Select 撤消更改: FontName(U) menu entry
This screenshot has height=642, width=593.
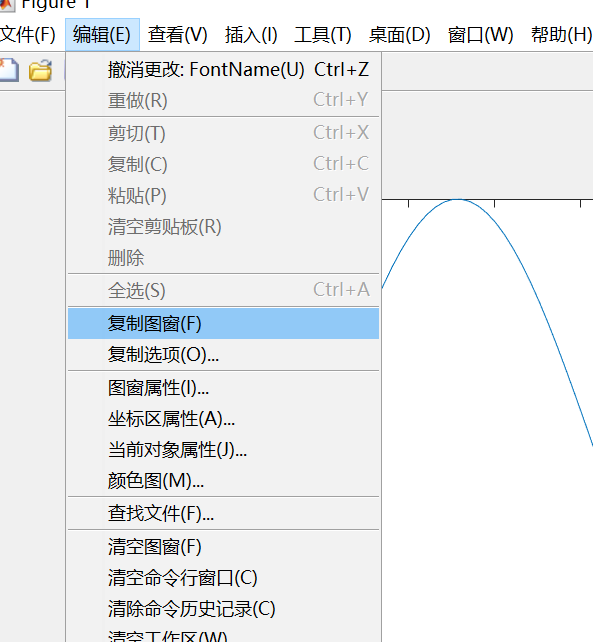click(x=223, y=70)
